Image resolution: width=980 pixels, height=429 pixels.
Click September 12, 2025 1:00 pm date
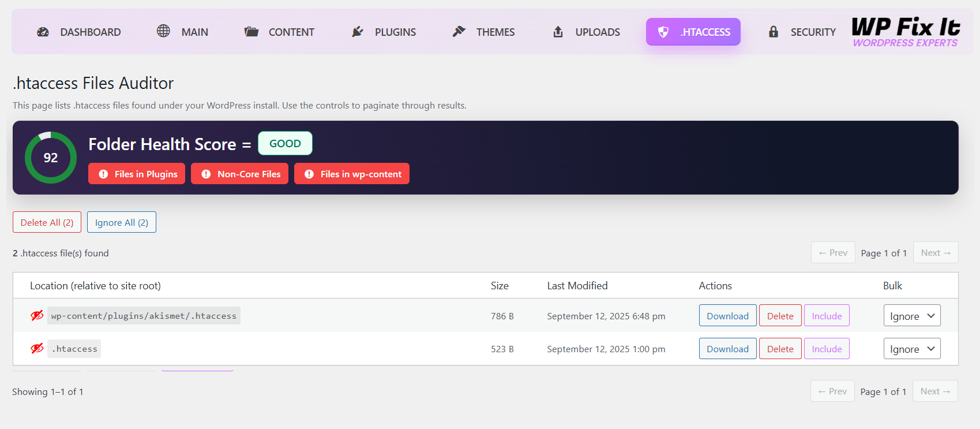pyautogui.click(x=606, y=349)
